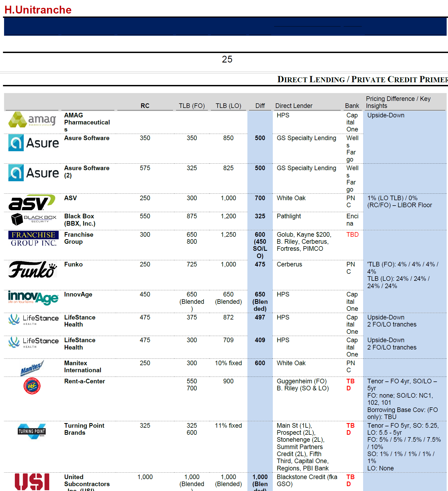448x491 pixels.
Task: Click the Rent-a-Center round logo
Action: coord(32,386)
